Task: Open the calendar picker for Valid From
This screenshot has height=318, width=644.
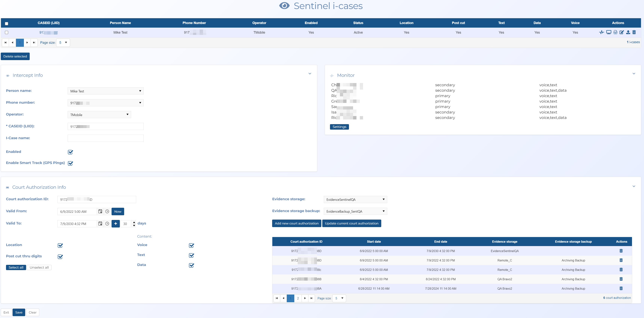Action: 100,211
